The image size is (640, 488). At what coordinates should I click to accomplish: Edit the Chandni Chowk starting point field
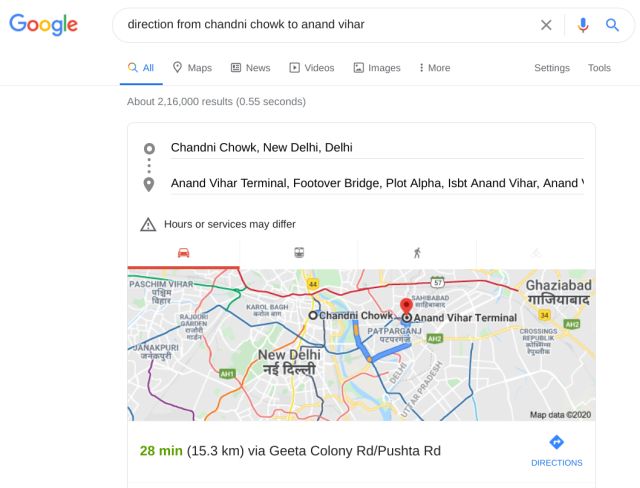[x=377, y=148]
